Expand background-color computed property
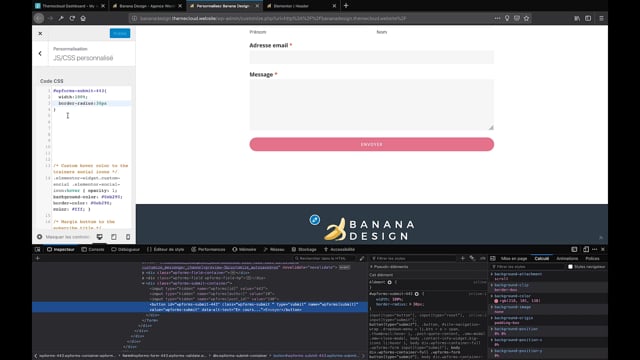640x360 pixels. (492, 296)
